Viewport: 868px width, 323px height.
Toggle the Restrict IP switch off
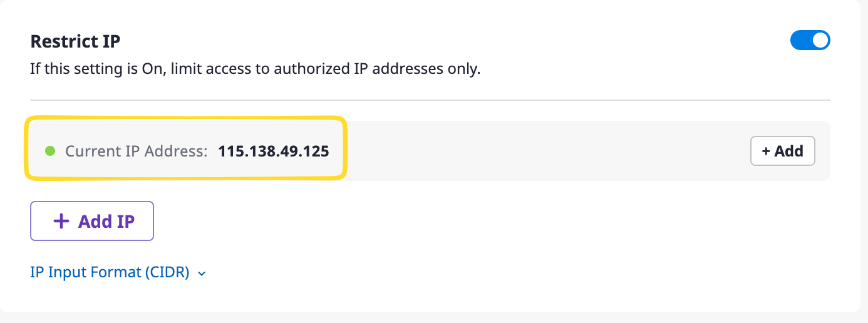tap(810, 41)
